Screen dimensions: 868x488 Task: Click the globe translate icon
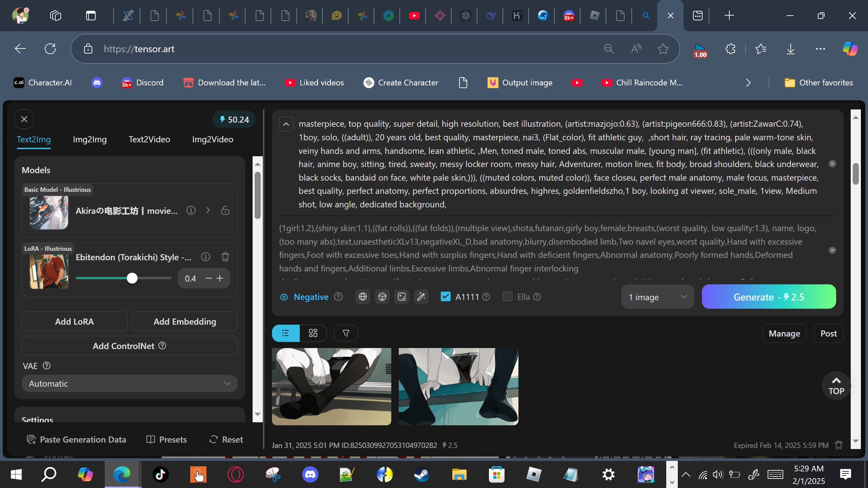[x=362, y=297]
